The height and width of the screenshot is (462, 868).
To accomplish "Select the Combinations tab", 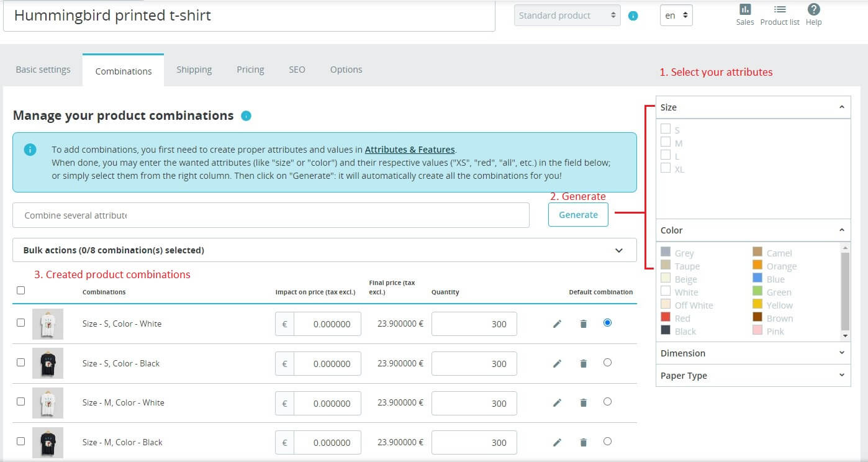I will (124, 71).
